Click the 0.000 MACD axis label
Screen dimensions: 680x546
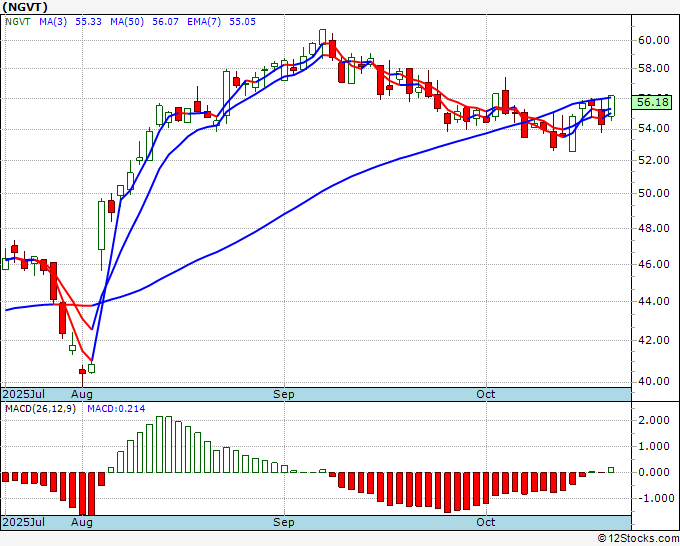click(654, 472)
